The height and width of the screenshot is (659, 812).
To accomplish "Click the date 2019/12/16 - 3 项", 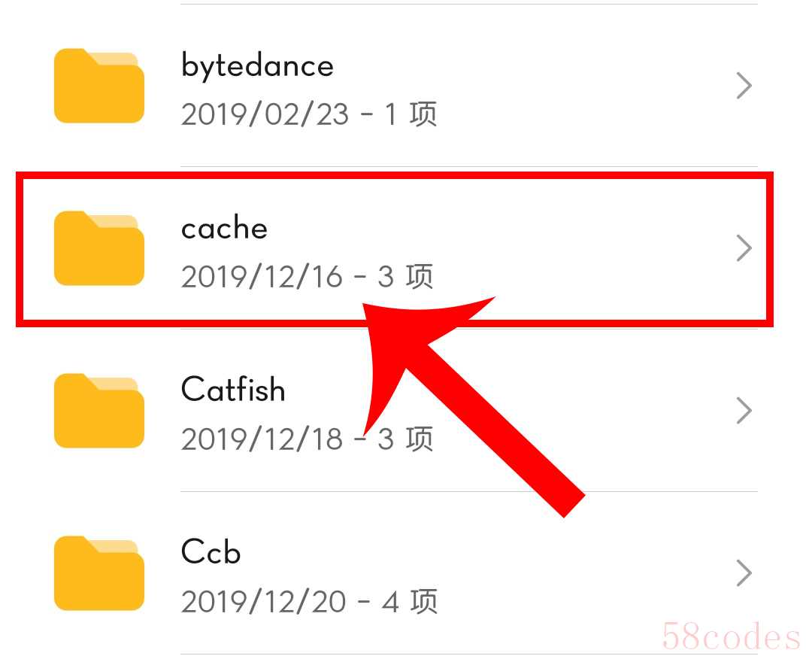I will click(x=307, y=276).
